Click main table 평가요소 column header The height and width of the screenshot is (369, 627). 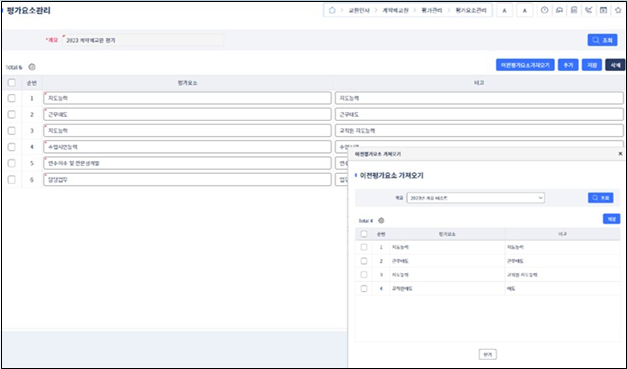coord(188,83)
